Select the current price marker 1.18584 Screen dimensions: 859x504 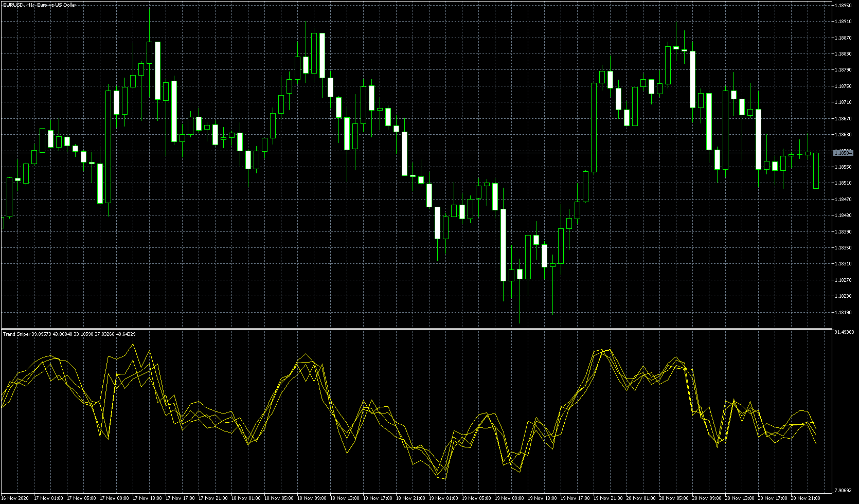click(844, 153)
